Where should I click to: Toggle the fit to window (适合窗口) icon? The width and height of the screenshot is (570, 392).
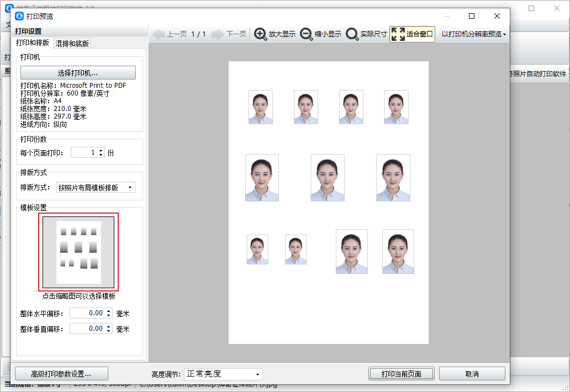[x=398, y=34]
